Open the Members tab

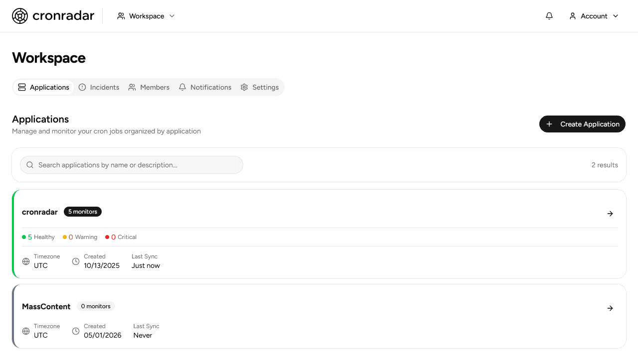pyautogui.click(x=149, y=87)
